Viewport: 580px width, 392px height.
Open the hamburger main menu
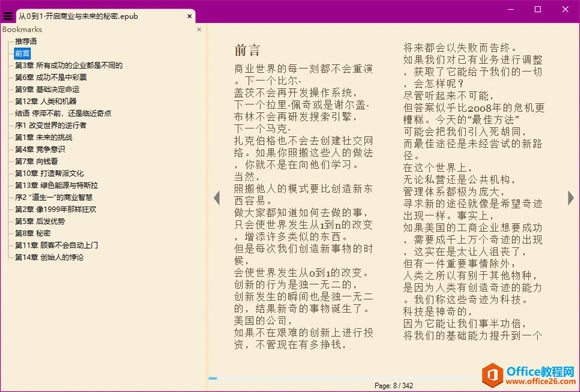click(x=7, y=16)
